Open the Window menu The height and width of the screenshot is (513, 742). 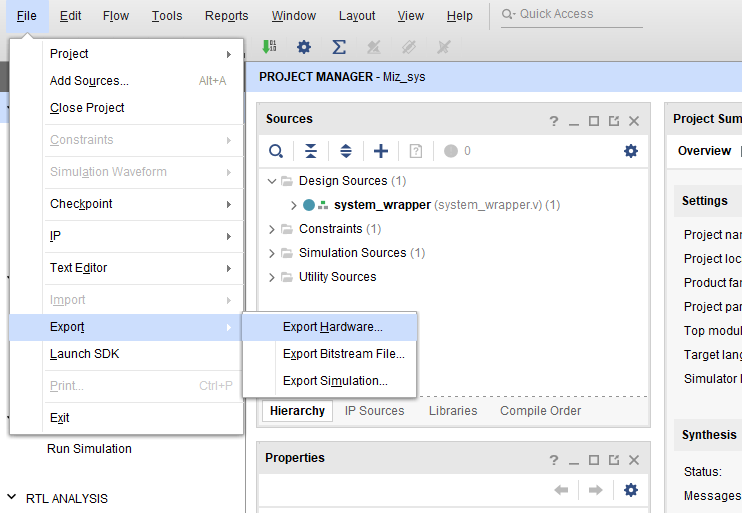(x=294, y=16)
